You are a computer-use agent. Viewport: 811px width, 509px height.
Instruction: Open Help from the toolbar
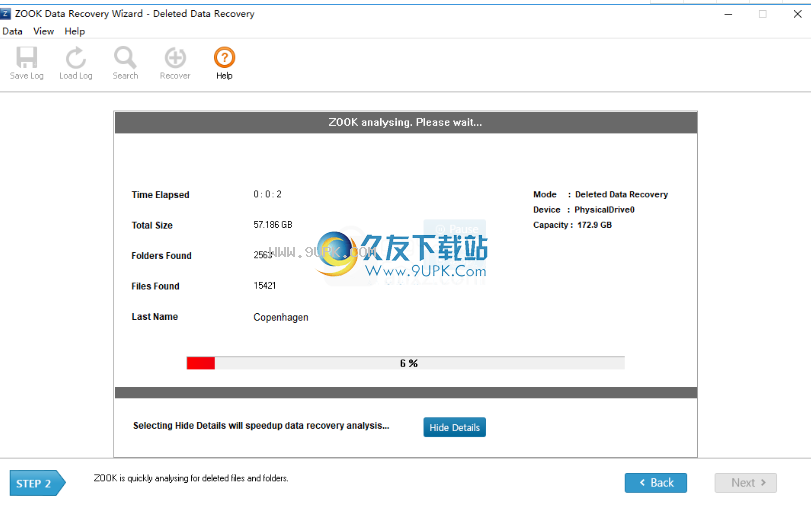(x=224, y=63)
